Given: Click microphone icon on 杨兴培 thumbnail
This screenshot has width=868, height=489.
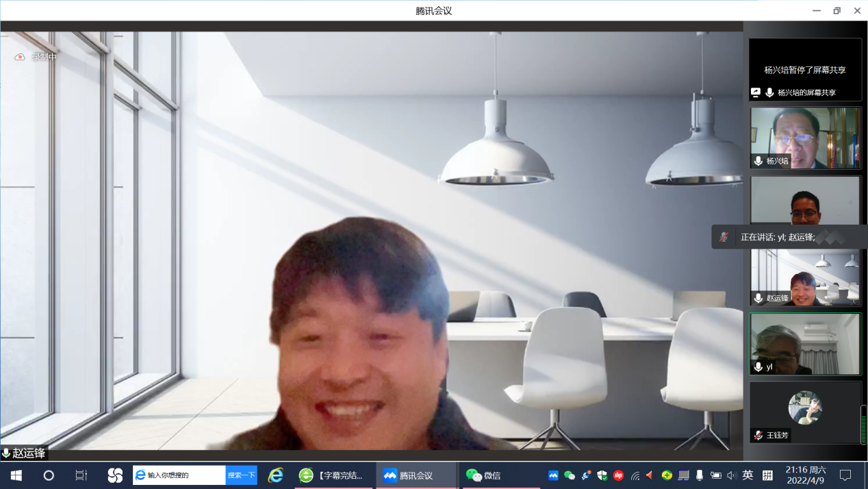Looking at the screenshot, I should coord(758,161).
